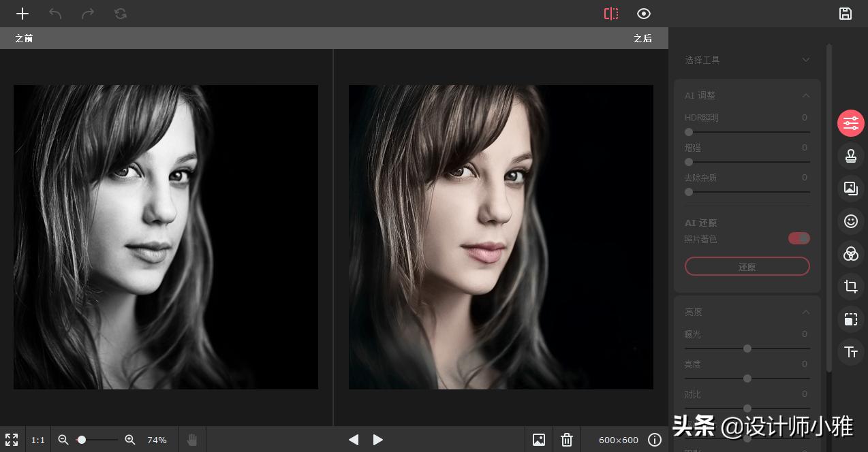Toggle the eye preview icon
868x452 pixels.
click(644, 14)
